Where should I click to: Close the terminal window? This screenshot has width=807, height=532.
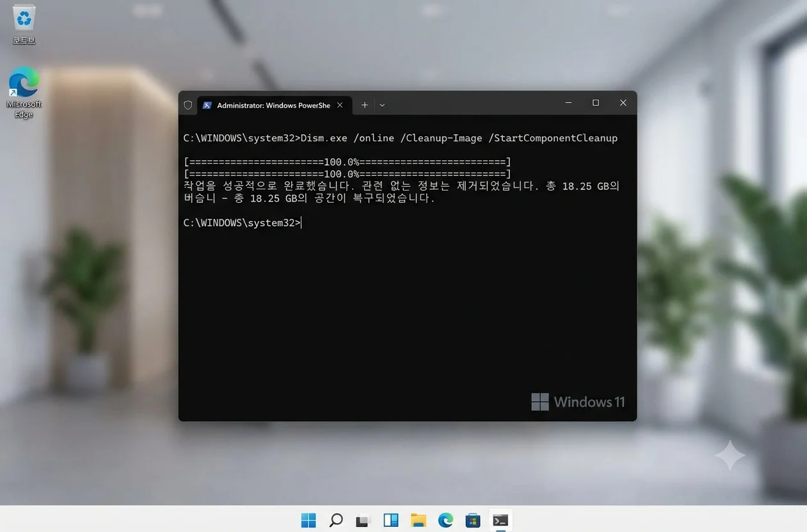[623, 103]
